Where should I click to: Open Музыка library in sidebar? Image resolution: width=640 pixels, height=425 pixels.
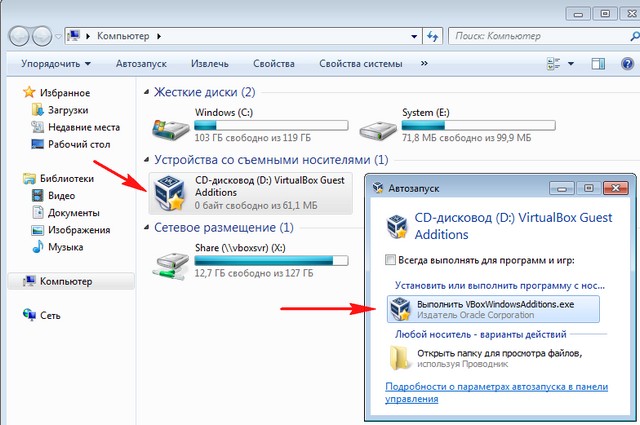pos(65,247)
